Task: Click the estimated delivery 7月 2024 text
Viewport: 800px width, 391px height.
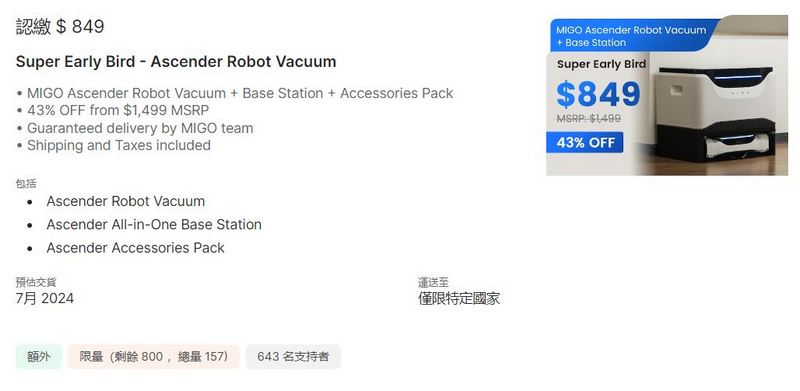Action: coord(45,299)
